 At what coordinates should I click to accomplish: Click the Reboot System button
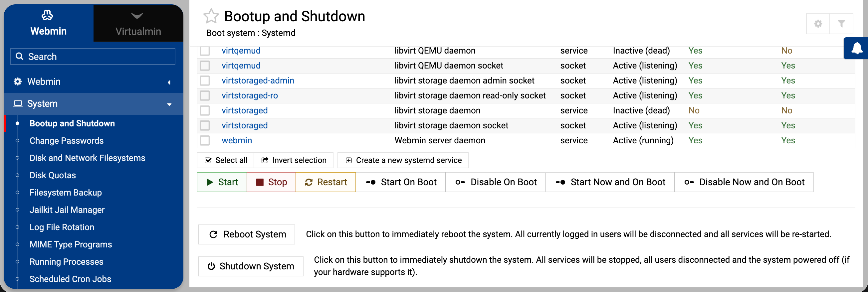tap(247, 234)
